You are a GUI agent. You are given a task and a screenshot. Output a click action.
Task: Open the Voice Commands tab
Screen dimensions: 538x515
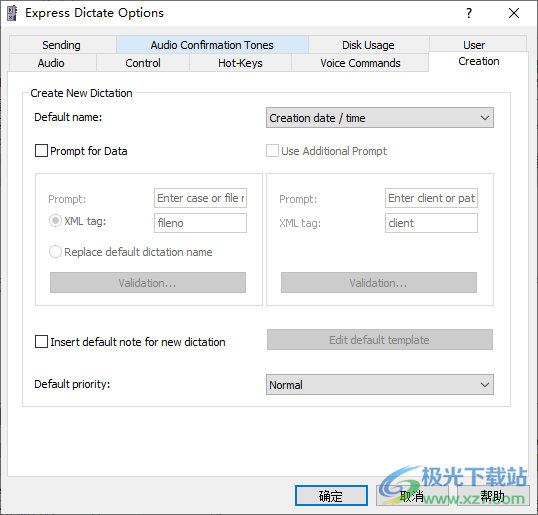tap(360, 63)
